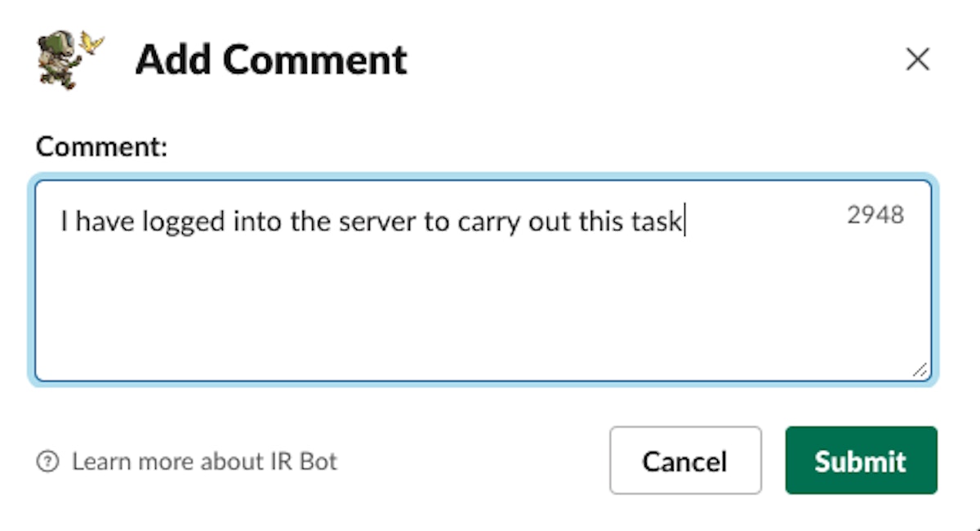Place cursor after the word "task"
Viewport: 980px width, 531px height.
(x=684, y=221)
